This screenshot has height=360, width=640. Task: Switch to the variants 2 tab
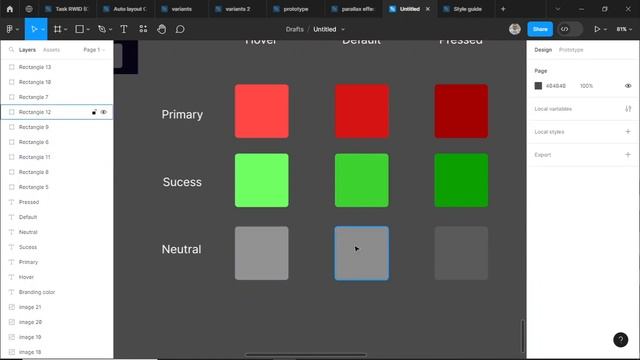pyautogui.click(x=238, y=9)
